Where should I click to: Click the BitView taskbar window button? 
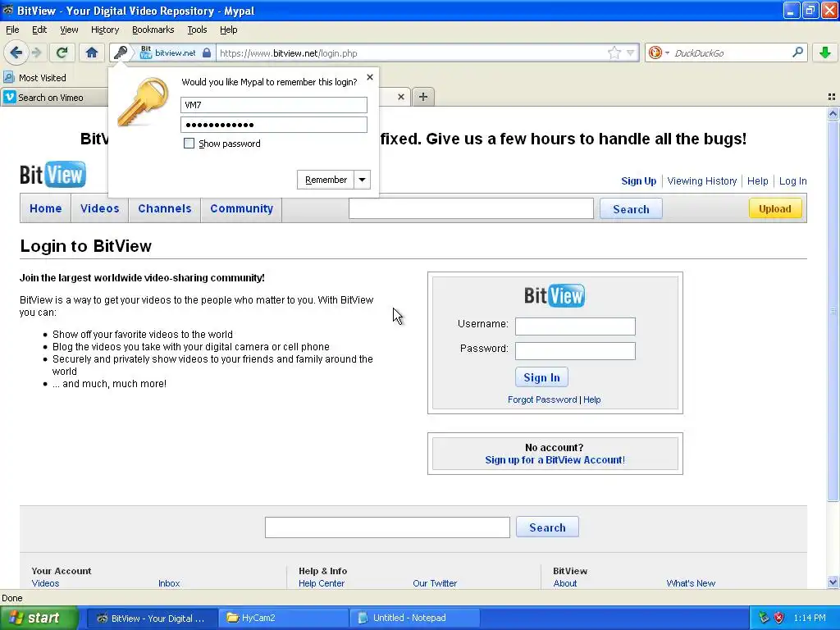point(152,618)
